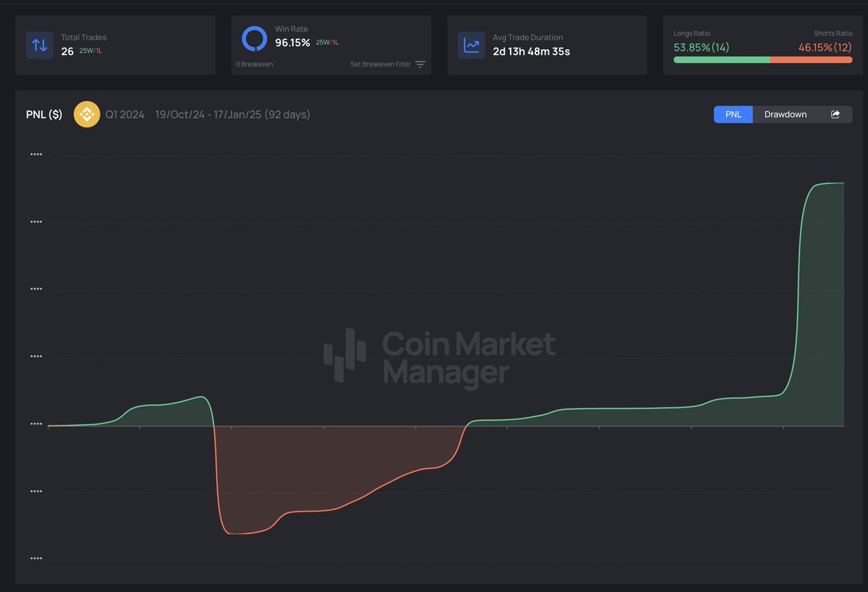
Task: Click the Longs Ratio label
Action: 692,33
